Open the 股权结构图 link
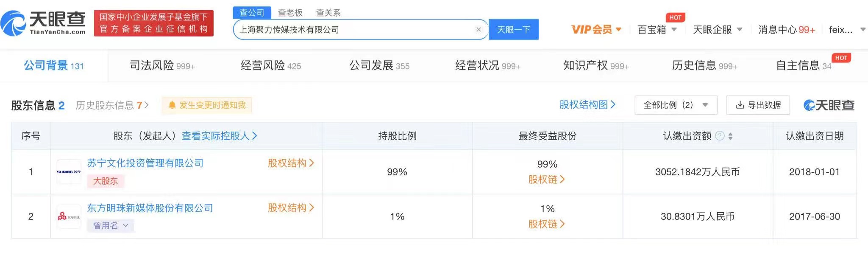Screen dimensions: 868x256 587,105
